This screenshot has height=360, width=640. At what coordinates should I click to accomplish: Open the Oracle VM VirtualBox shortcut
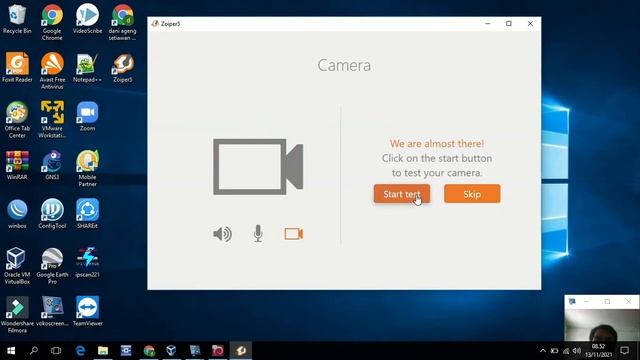click(17, 266)
